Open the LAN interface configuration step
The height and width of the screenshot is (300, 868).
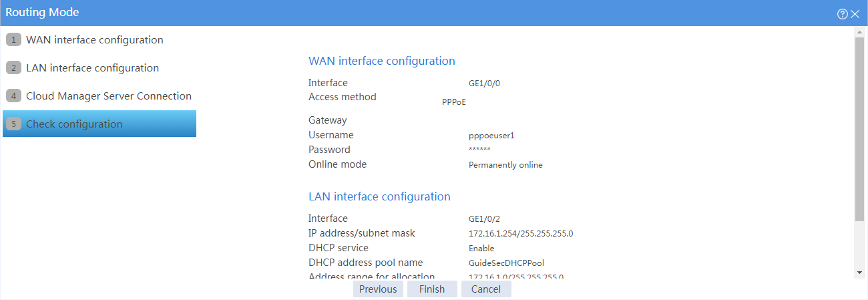tap(92, 68)
